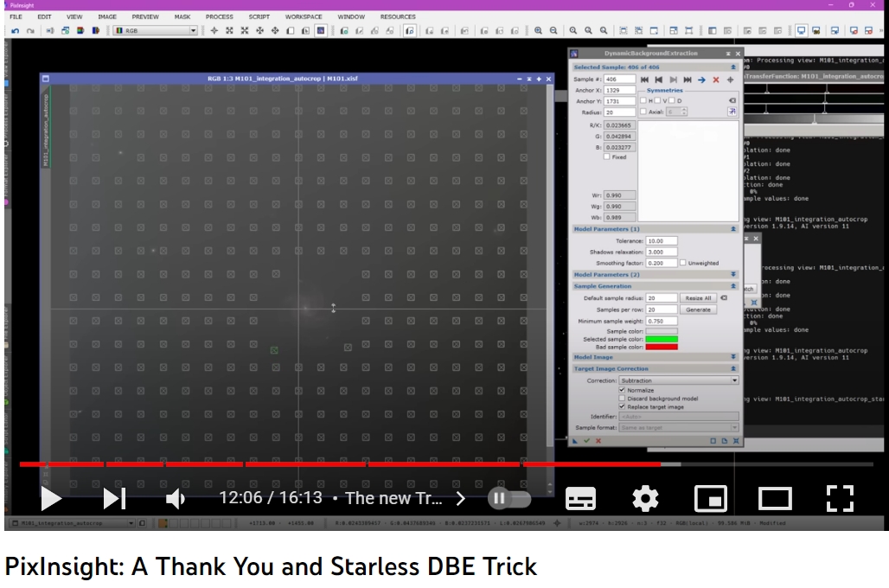Image resolution: width=889 pixels, height=588 pixels.
Task: Click the crosshair sample icon in DBE
Action: (730, 80)
